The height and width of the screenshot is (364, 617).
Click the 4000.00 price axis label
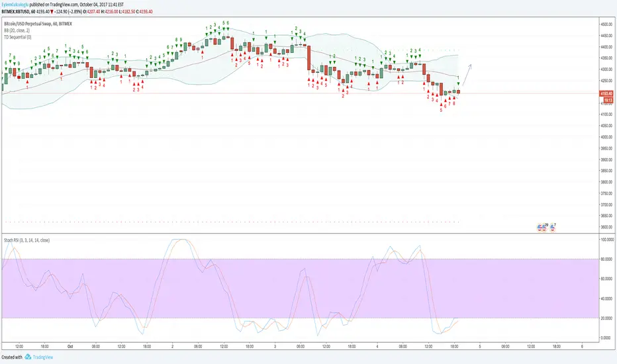tap(606, 137)
